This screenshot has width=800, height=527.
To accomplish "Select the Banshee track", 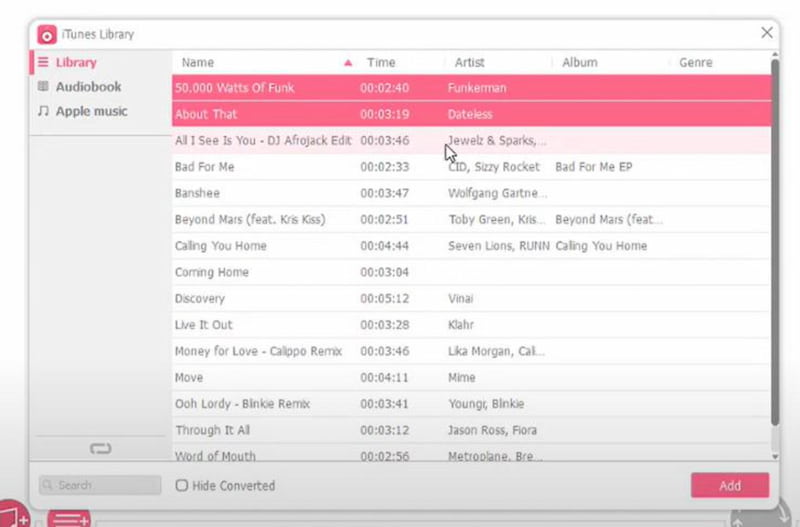I will [x=197, y=193].
